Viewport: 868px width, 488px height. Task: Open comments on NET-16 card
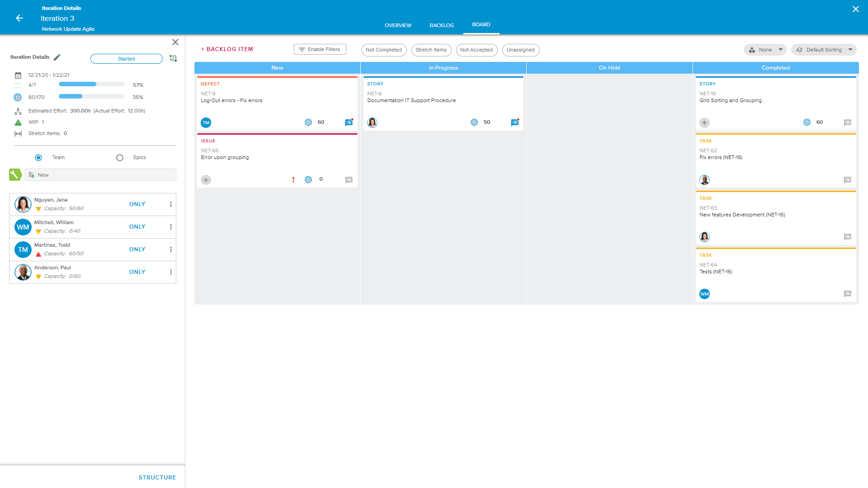click(x=848, y=122)
